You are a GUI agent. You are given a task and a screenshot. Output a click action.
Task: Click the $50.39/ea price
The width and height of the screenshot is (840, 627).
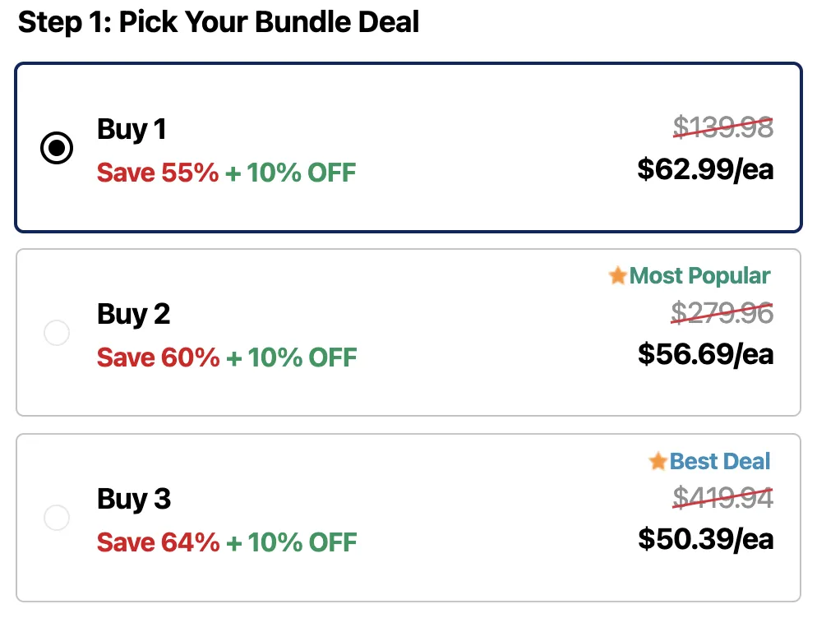pyautogui.click(x=705, y=539)
